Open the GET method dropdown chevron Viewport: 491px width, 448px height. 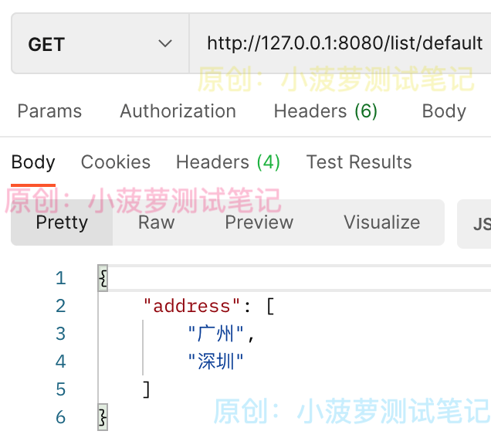tap(165, 43)
